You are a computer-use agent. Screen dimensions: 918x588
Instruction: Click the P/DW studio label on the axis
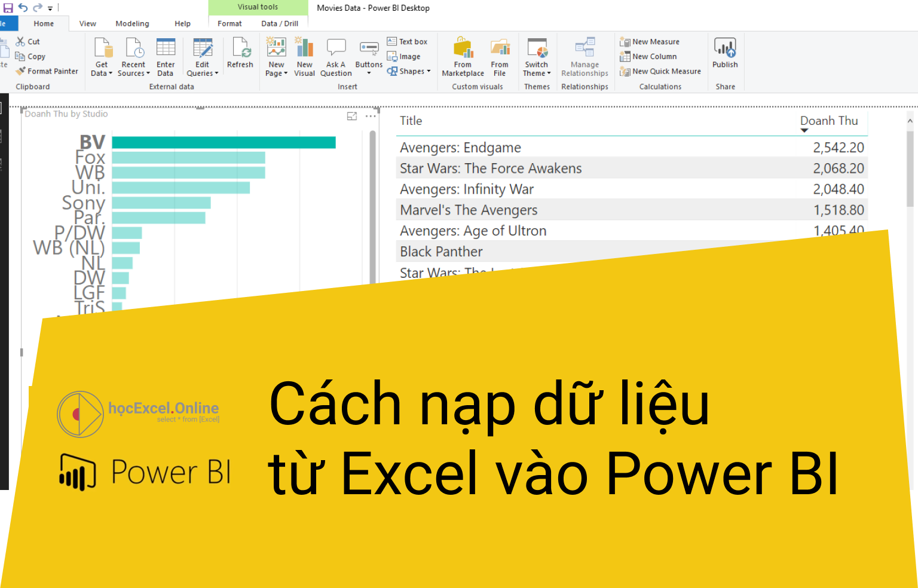tap(79, 232)
